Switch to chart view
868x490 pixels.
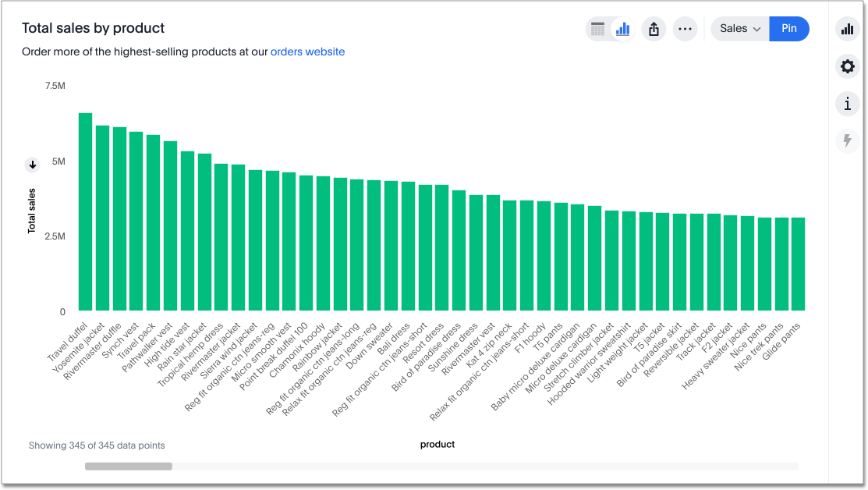pos(622,30)
